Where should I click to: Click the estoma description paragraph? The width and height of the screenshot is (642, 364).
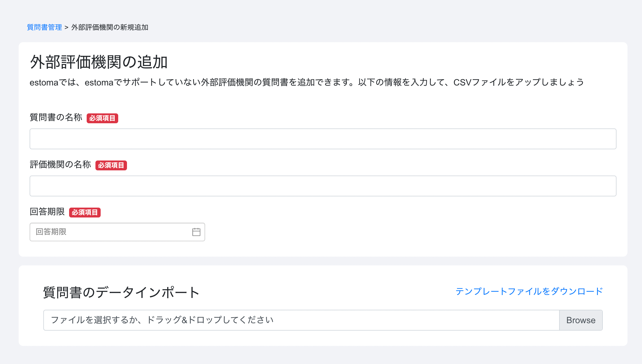coord(307,82)
